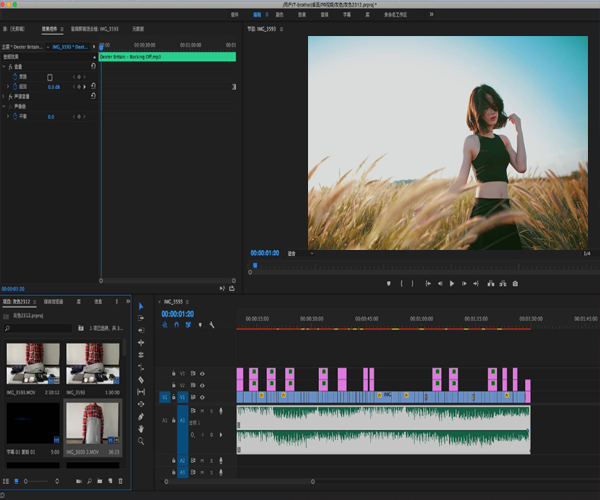Click Mark In bracket button

401,283
